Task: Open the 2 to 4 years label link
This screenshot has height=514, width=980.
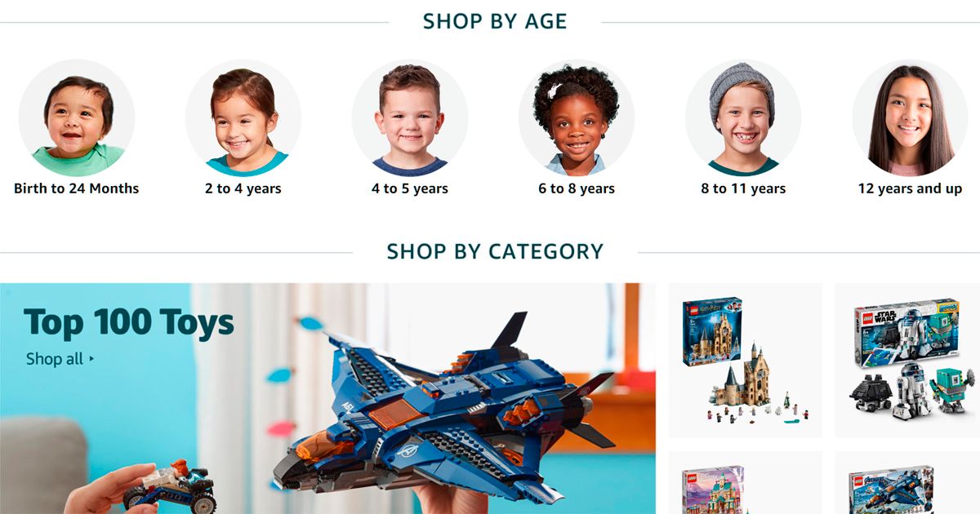Action: coord(243,188)
